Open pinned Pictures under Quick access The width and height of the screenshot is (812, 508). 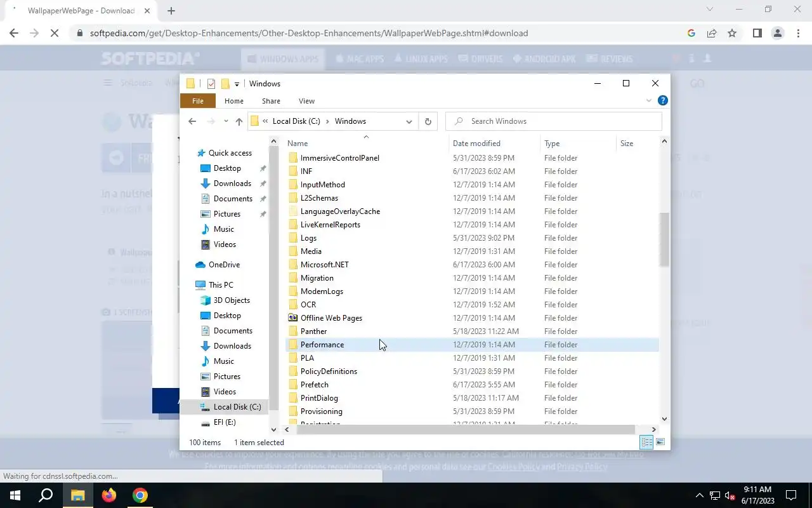[x=226, y=214]
